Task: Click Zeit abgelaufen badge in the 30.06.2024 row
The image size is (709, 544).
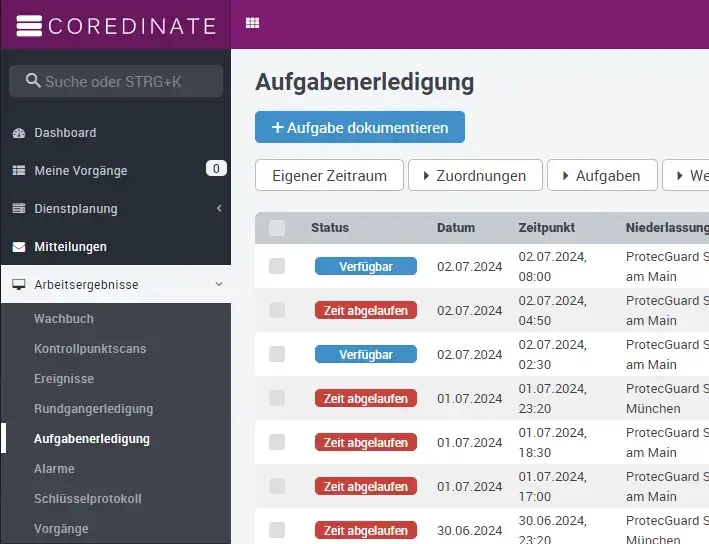Action: [366, 530]
